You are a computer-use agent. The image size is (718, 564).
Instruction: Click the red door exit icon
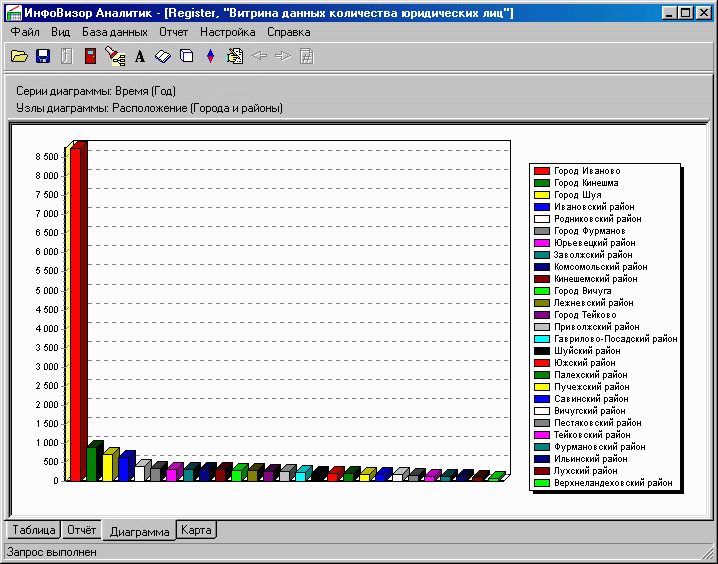point(91,56)
